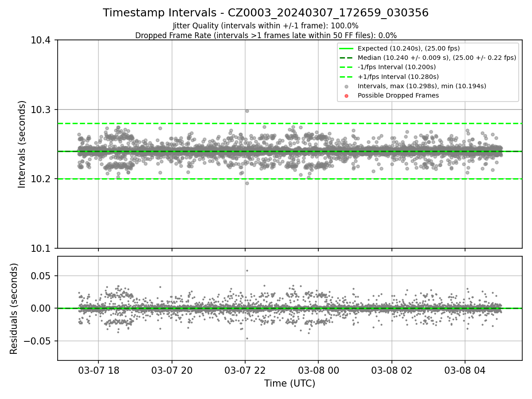This screenshot has width=532, height=399.
Task: Click the y-axis tick label '10.4'
Action: (x=41, y=40)
